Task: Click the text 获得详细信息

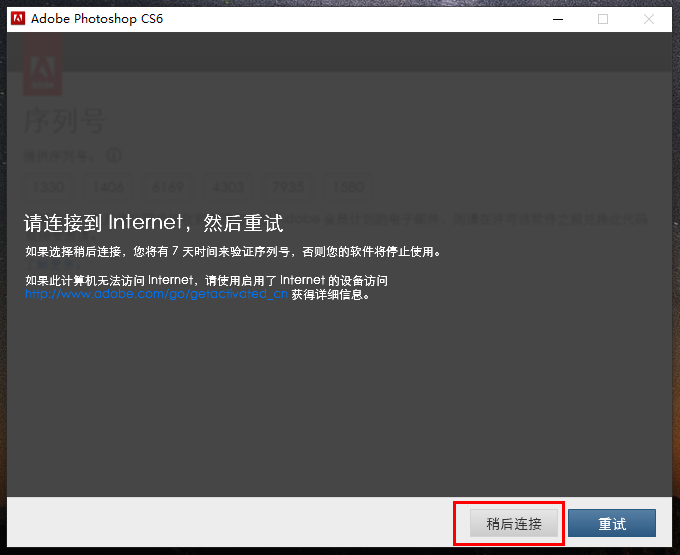Action: 330,295
